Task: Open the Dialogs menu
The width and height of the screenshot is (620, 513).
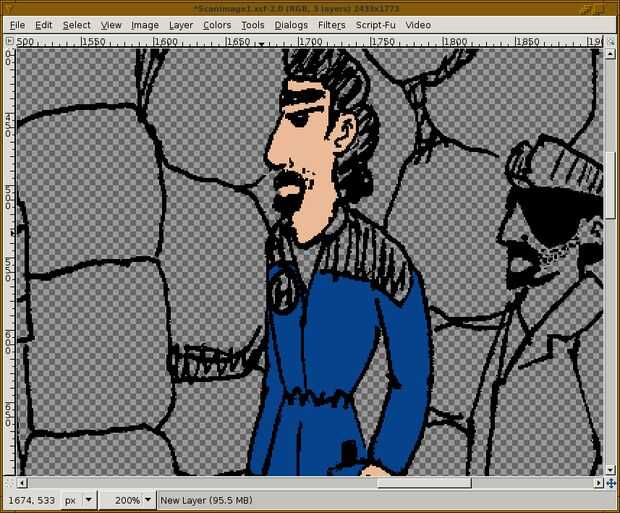Action: (291, 25)
